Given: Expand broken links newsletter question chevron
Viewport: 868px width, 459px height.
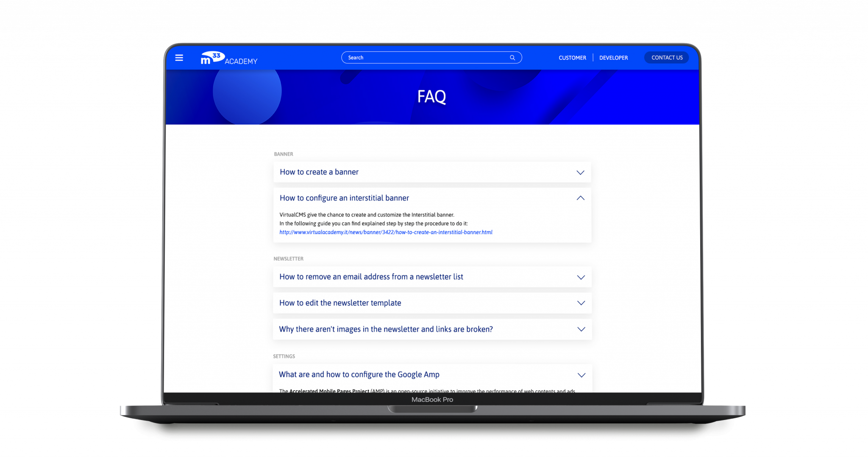Looking at the screenshot, I should pyautogui.click(x=581, y=329).
